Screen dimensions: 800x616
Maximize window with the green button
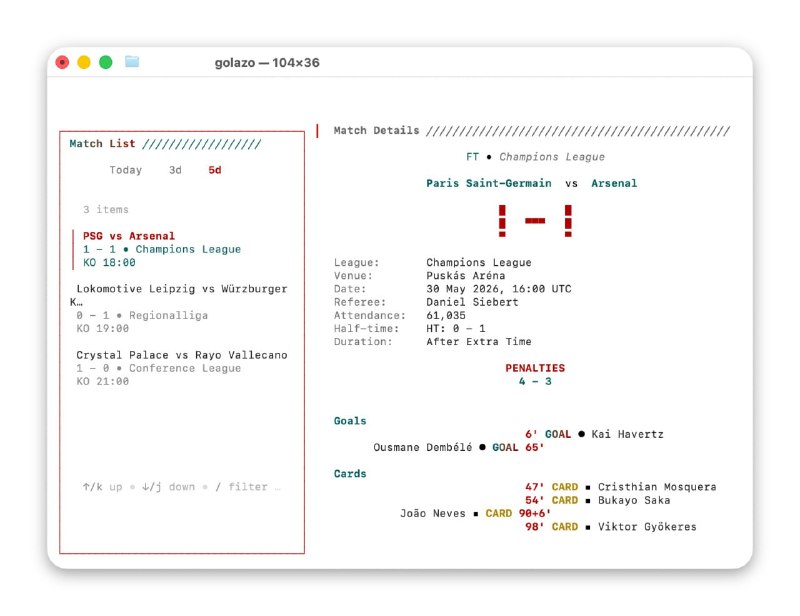[x=106, y=62]
